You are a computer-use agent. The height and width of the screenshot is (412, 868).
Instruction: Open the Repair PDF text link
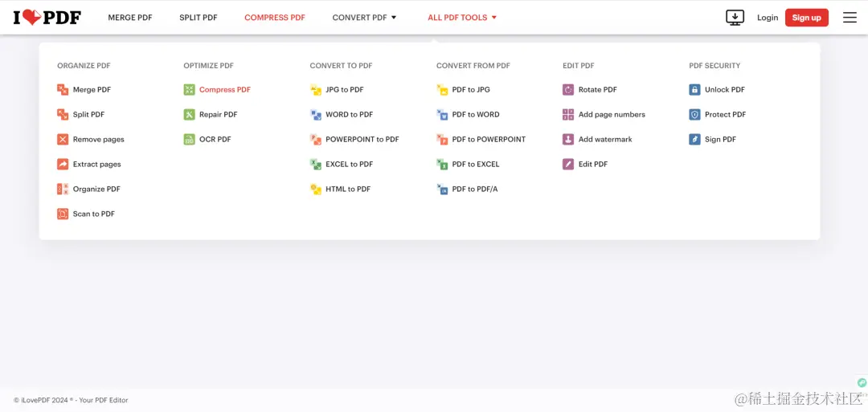218,115
